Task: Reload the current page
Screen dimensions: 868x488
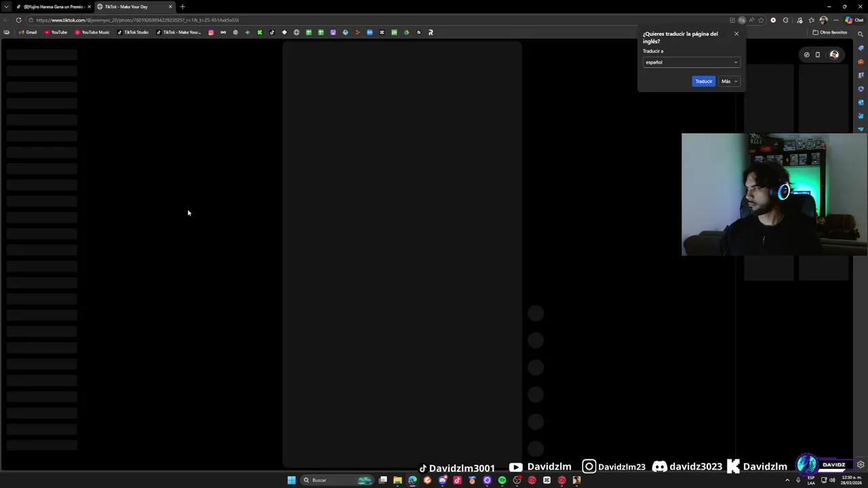Action: click(x=18, y=20)
